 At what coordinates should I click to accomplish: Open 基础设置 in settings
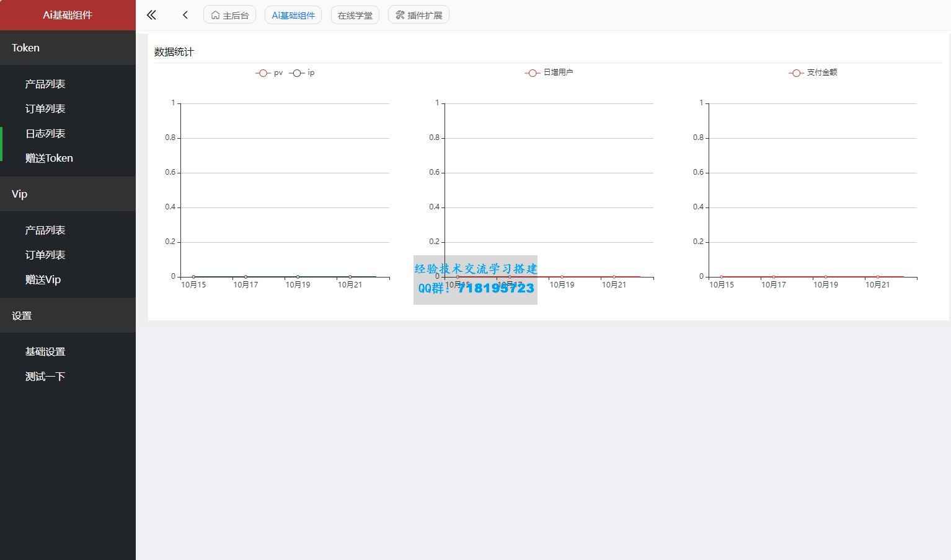[45, 351]
